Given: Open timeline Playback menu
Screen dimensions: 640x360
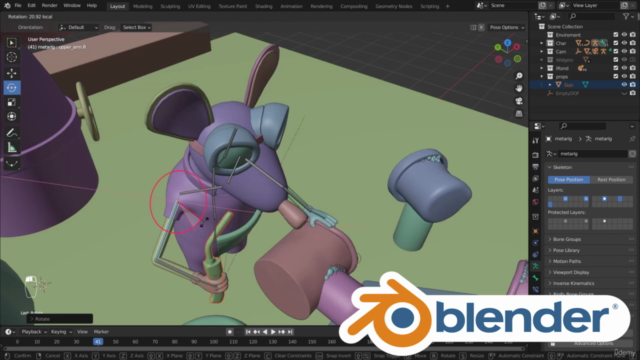Looking at the screenshot, I should pyautogui.click(x=34, y=332).
